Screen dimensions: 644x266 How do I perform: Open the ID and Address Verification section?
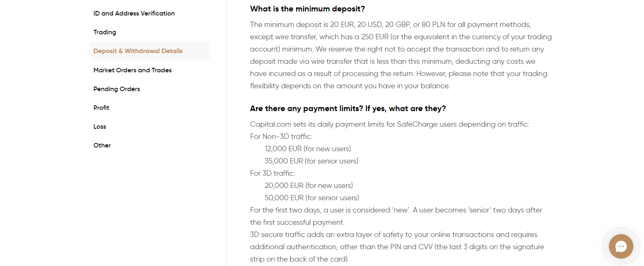134,13
